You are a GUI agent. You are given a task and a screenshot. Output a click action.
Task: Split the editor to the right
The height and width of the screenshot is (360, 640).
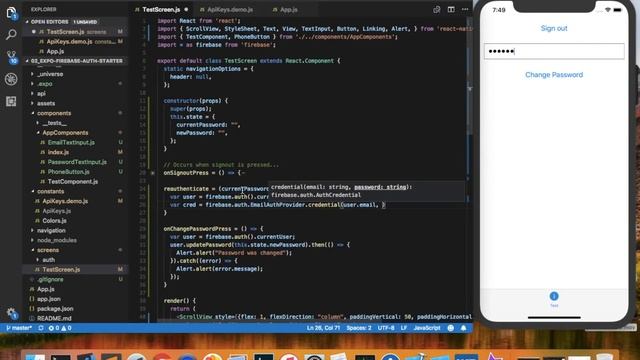451,9
